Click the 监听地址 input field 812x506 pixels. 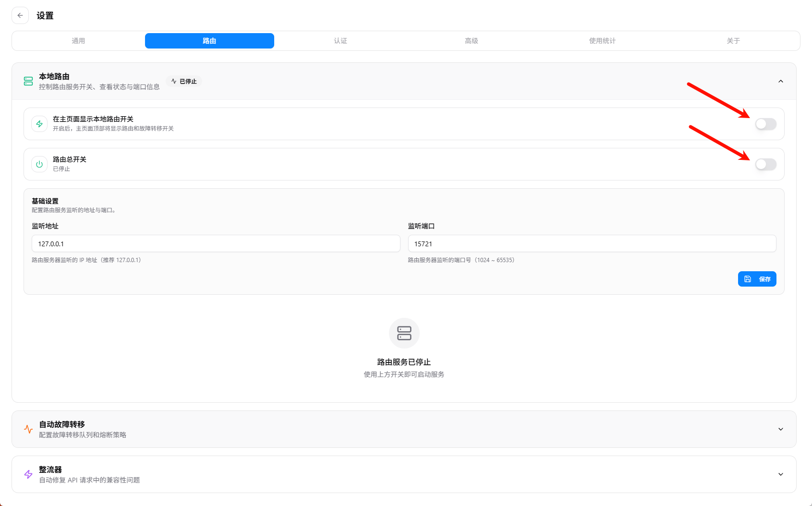pos(216,244)
